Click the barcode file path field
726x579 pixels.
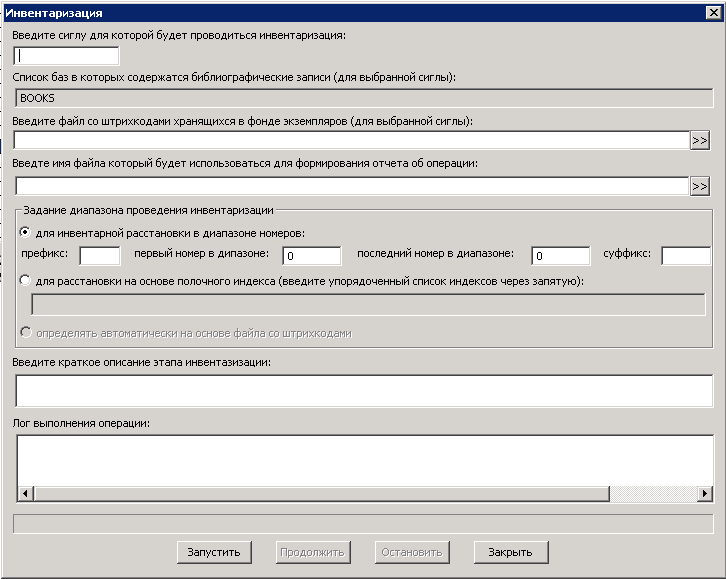click(x=350, y=141)
